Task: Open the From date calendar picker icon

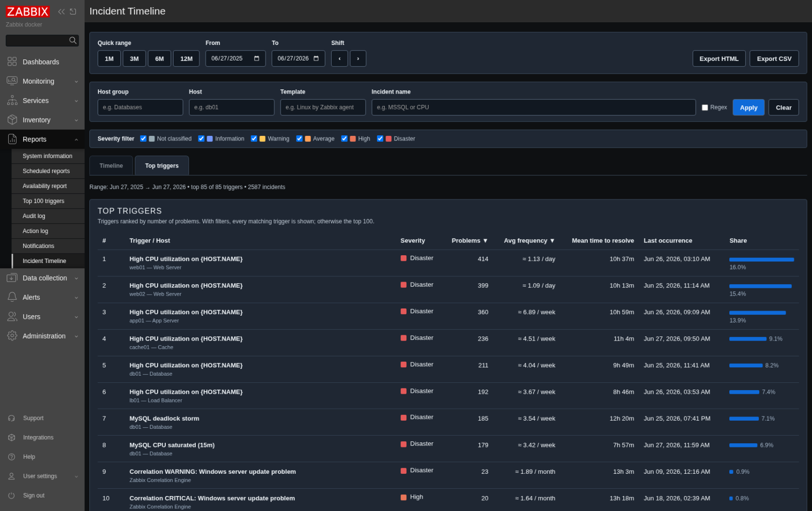Action: 257,58
